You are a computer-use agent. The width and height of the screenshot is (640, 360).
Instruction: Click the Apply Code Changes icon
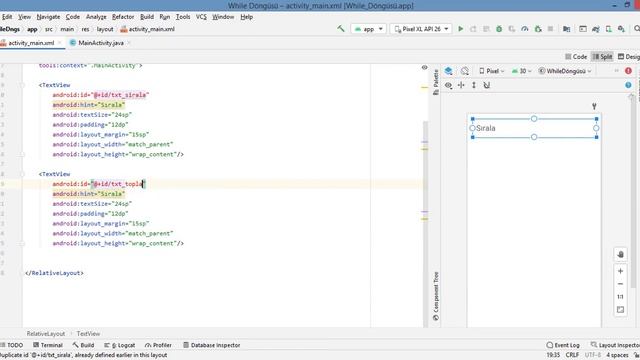(x=486, y=29)
